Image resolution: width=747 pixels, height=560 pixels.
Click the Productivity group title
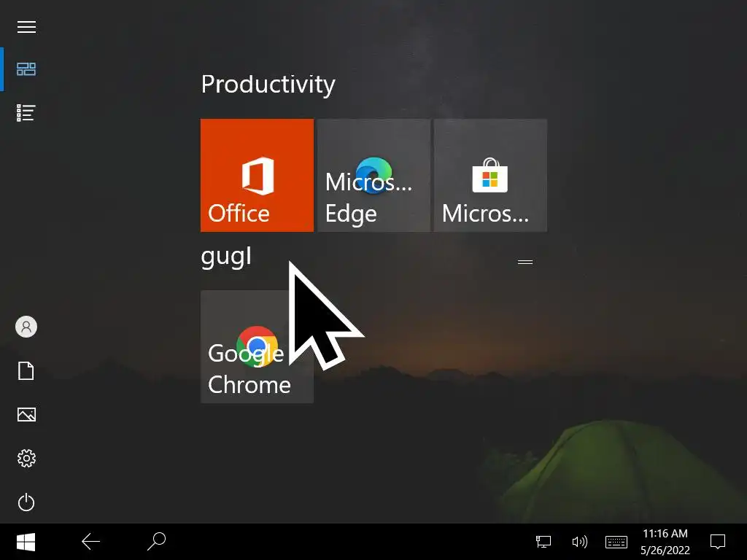[x=268, y=85]
